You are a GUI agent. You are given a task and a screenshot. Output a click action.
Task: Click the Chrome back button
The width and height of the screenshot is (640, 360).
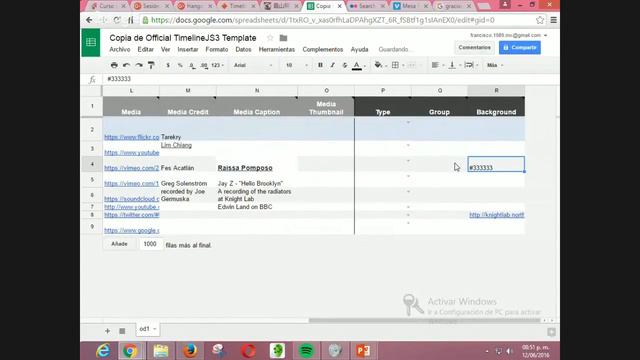click(x=89, y=20)
